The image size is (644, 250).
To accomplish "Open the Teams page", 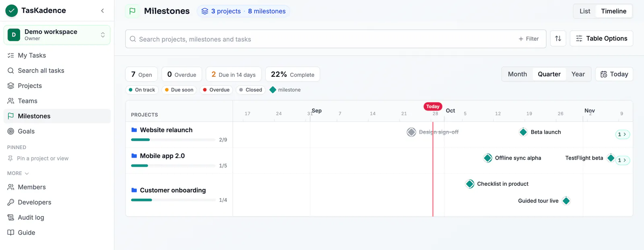I will coord(57,101).
